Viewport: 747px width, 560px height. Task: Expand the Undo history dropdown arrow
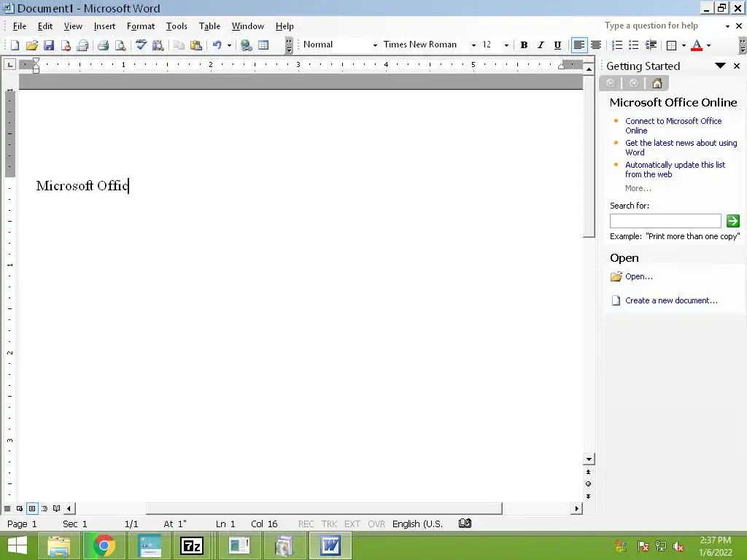(x=229, y=45)
